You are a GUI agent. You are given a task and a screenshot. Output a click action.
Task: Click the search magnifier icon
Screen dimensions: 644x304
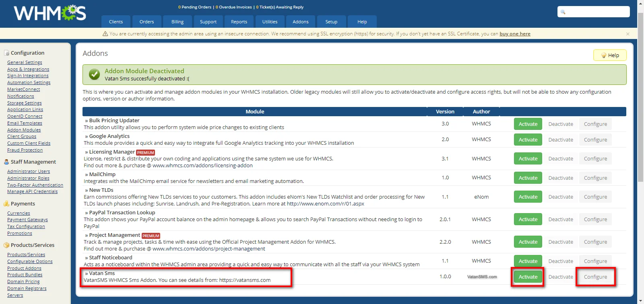coord(563,12)
